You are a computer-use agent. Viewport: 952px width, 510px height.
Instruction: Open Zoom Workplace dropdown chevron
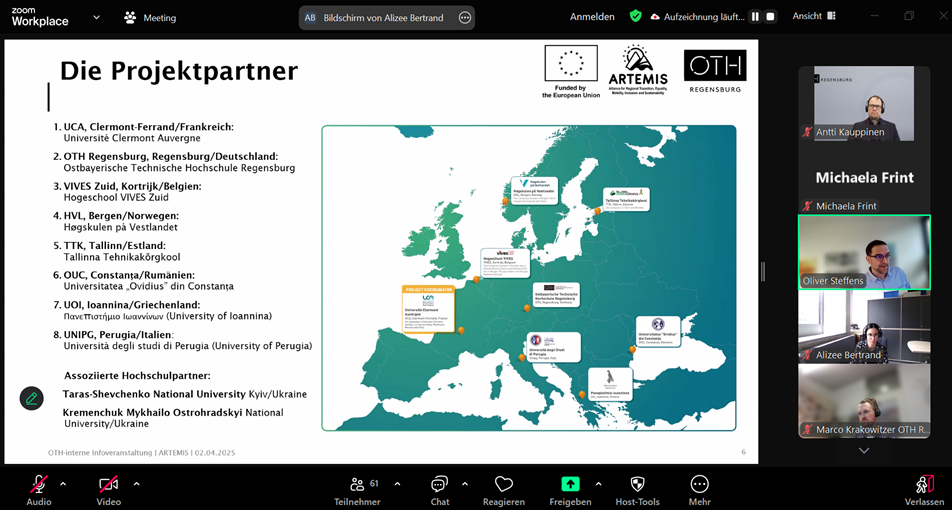click(x=97, y=18)
